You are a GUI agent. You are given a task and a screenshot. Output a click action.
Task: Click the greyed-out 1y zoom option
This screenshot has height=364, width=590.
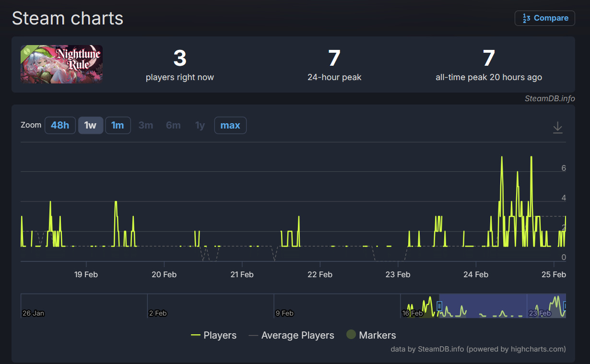(200, 126)
